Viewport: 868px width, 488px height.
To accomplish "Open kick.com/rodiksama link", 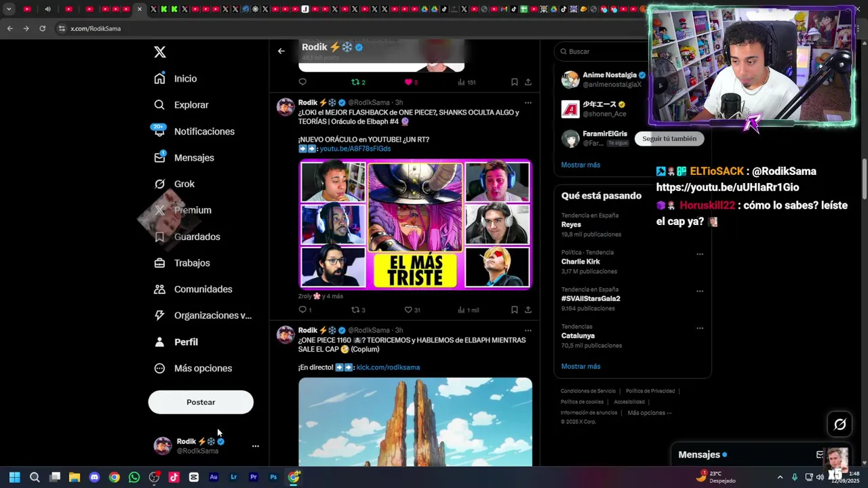I will tap(388, 367).
